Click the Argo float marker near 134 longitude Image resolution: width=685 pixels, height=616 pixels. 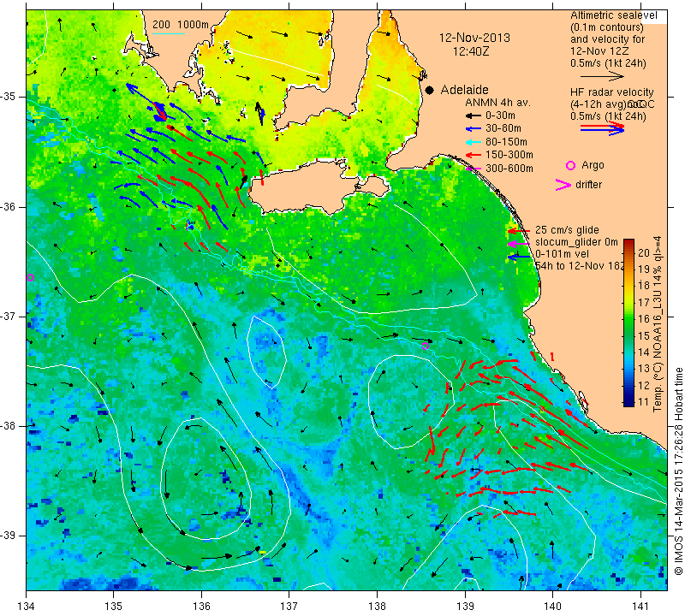pos(30,278)
